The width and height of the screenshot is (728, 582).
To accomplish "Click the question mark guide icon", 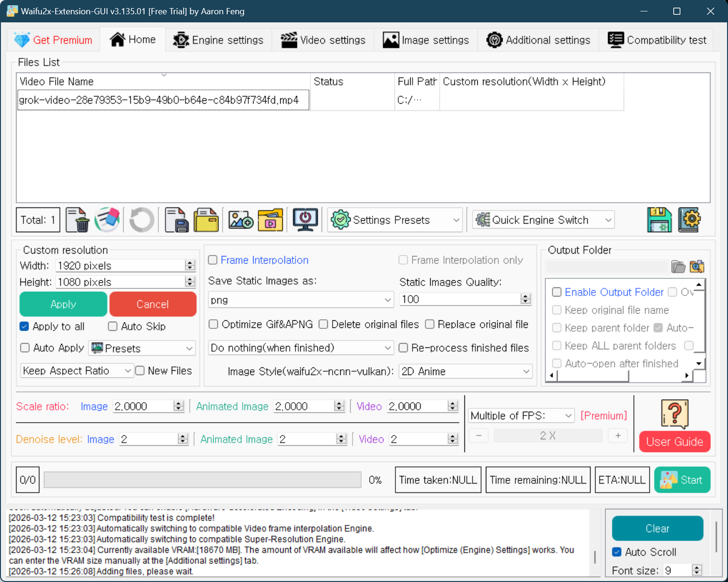I will [675, 414].
